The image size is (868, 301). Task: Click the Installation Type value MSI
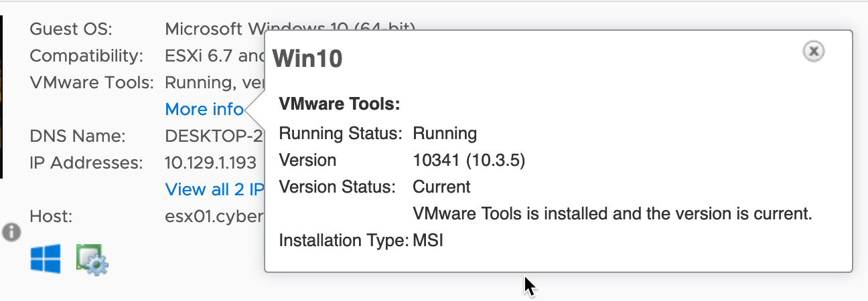point(428,240)
